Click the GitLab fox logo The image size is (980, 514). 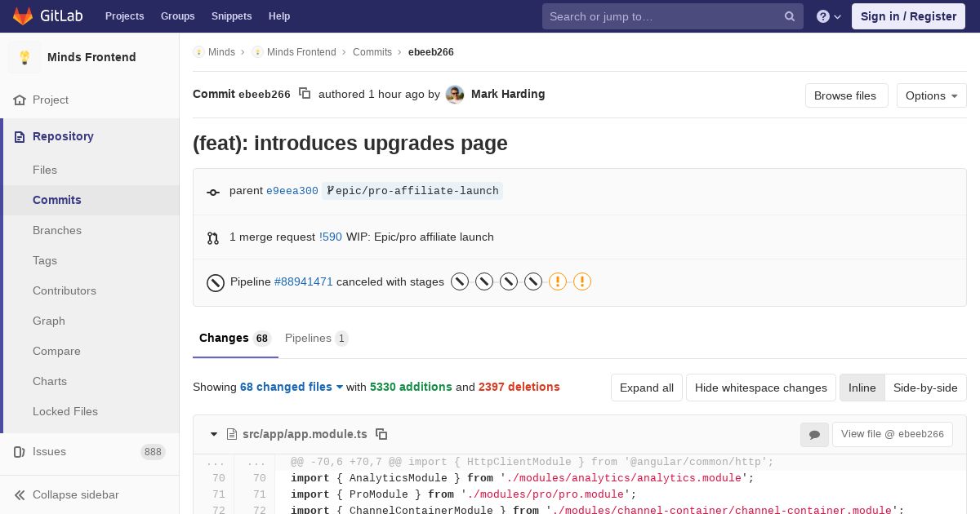tap(23, 16)
